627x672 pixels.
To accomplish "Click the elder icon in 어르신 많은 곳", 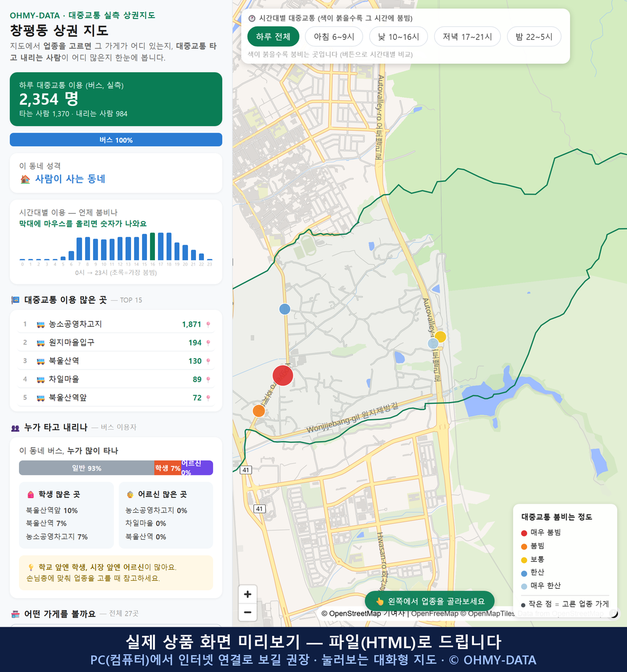I will coord(130,495).
